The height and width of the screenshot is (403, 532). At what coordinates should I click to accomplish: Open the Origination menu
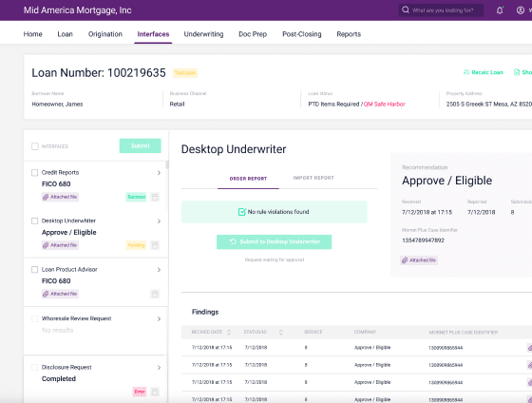pos(105,34)
